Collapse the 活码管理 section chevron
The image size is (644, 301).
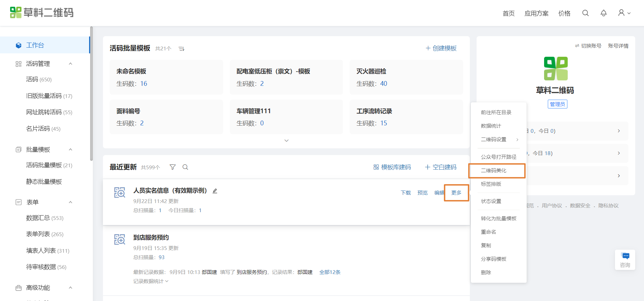(x=71, y=64)
